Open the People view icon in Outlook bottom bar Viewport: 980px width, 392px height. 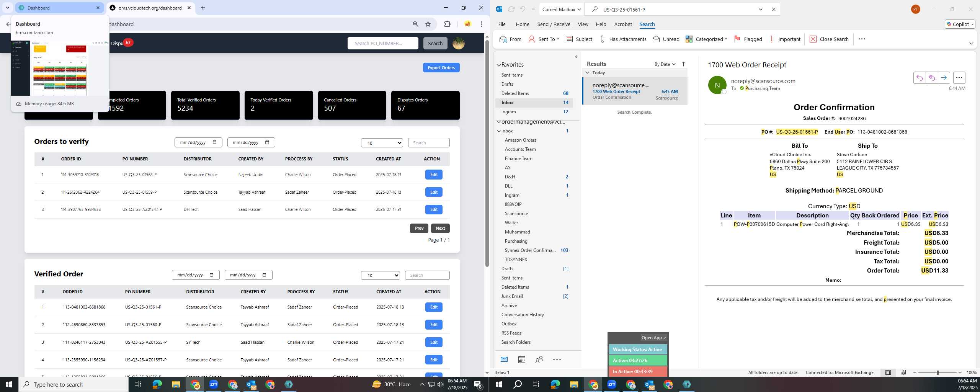point(539,359)
